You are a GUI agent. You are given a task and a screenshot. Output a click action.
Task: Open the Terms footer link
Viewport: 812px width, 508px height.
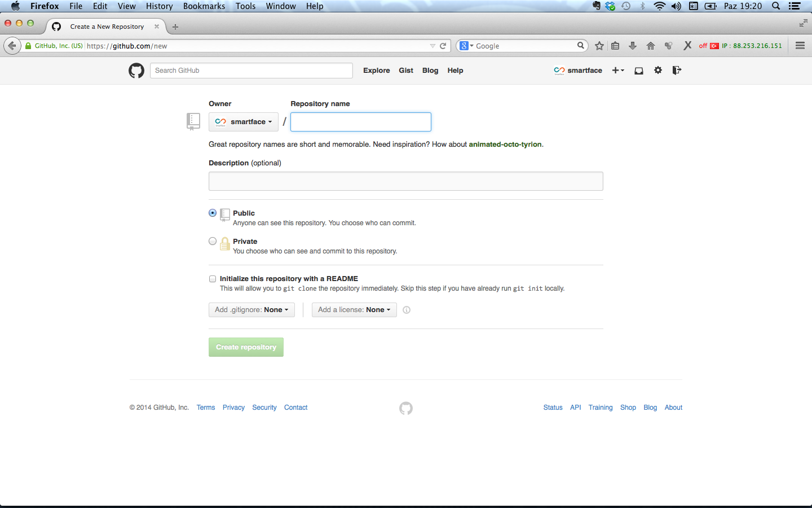206,408
